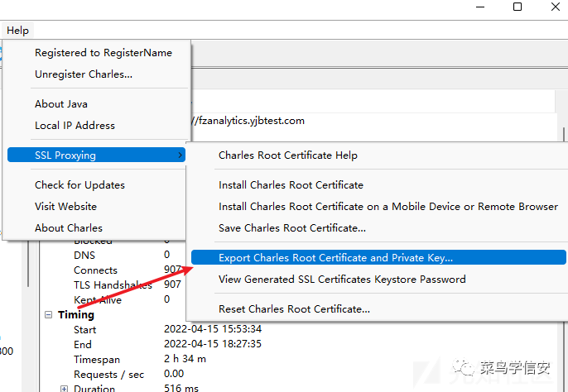Click the 516 ms duration value
The image size is (568, 392).
tap(181, 387)
